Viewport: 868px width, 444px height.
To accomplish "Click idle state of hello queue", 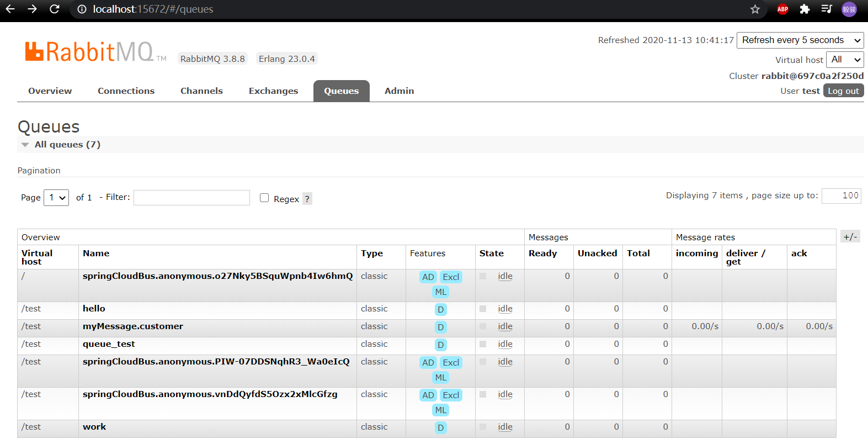I will tap(505, 309).
